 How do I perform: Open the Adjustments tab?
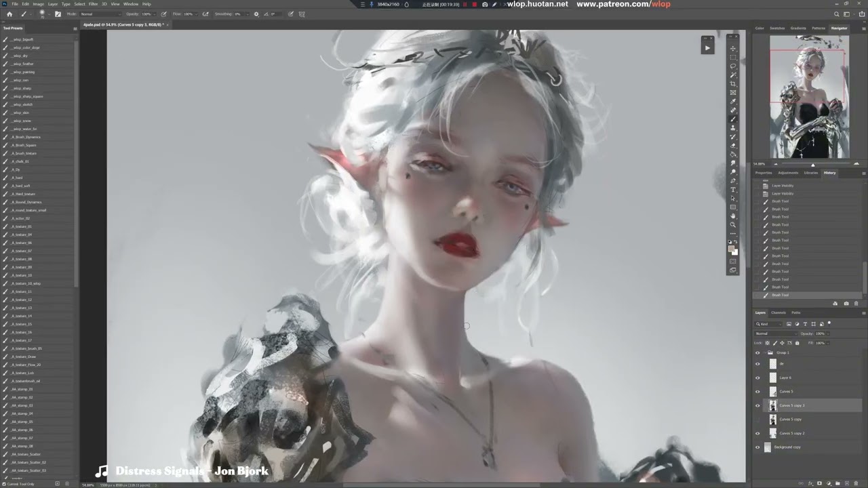point(788,173)
